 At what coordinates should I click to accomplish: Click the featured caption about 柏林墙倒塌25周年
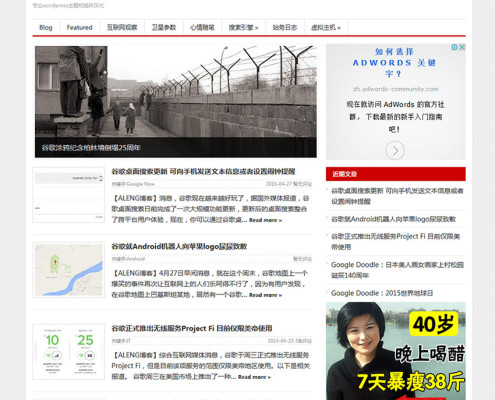[x=91, y=147]
